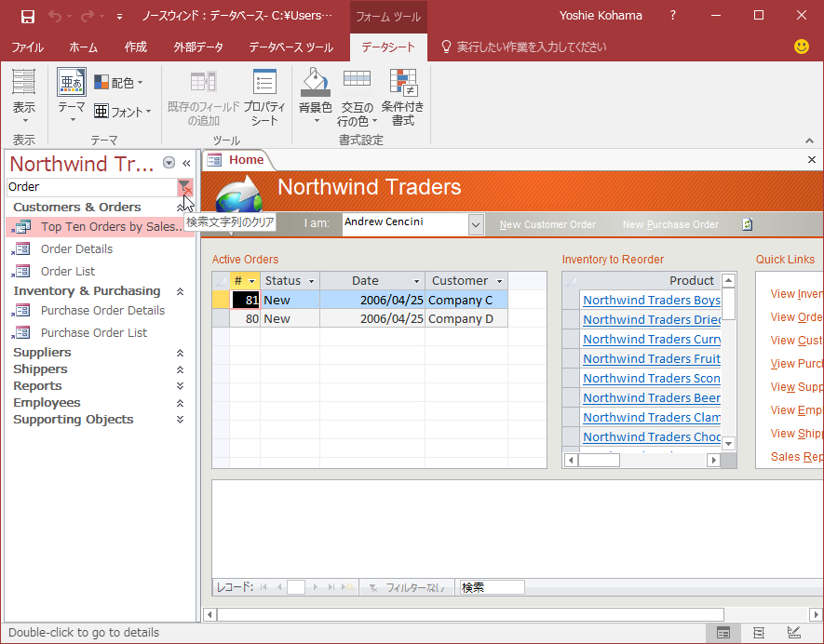Click the Save icon in title bar

coord(27,16)
